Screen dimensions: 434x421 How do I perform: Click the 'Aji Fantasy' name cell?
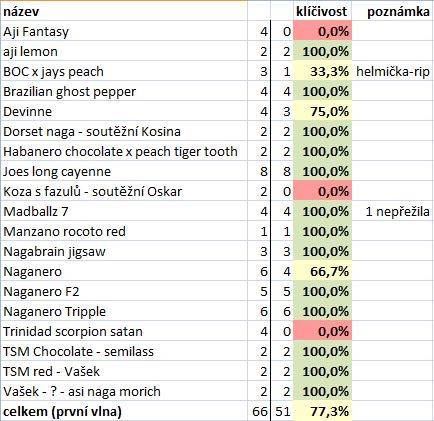(x=124, y=31)
